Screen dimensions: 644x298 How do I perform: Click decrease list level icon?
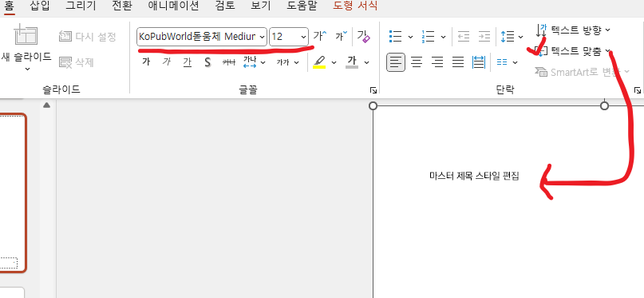(x=464, y=36)
